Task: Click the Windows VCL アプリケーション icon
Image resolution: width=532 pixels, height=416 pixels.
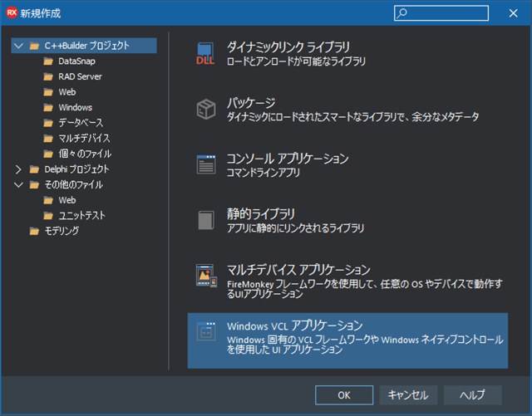Action: [206, 331]
